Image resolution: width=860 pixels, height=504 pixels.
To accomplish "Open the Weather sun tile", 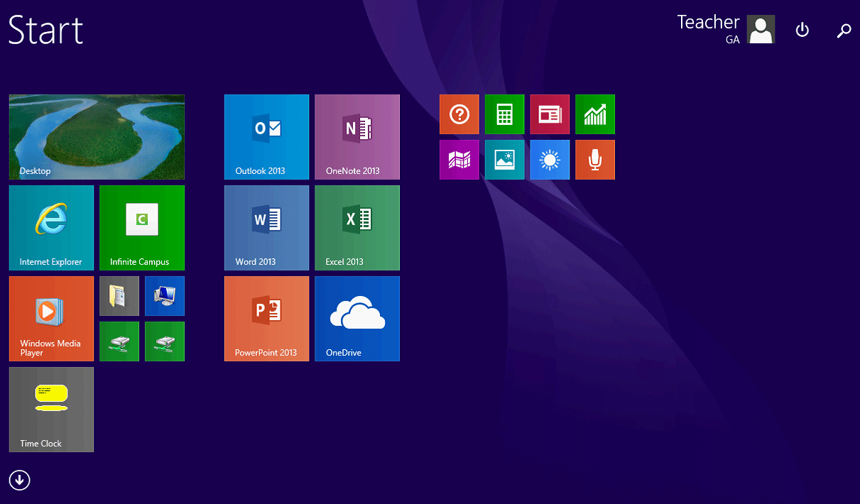I will click(x=550, y=160).
